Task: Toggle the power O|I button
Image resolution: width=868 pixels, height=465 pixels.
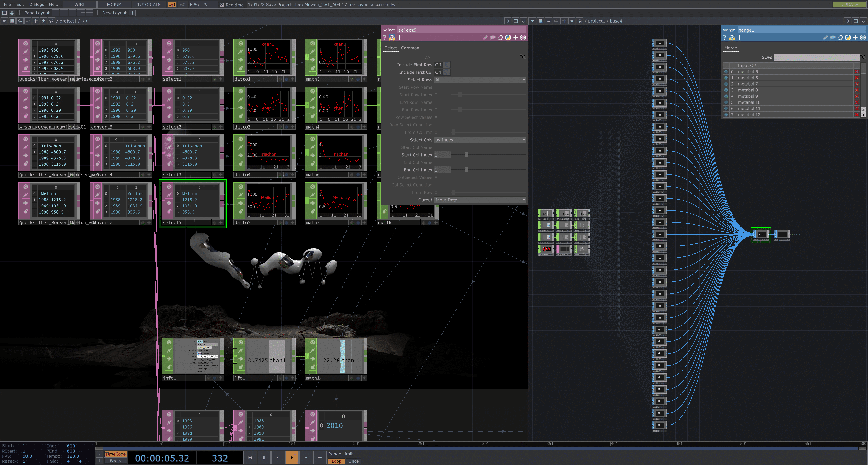Action: click(x=172, y=4)
